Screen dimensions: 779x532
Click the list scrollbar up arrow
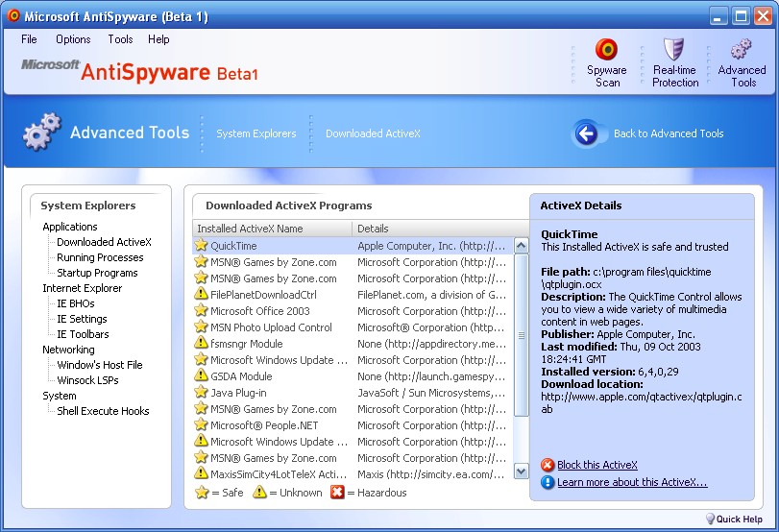[521, 246]
